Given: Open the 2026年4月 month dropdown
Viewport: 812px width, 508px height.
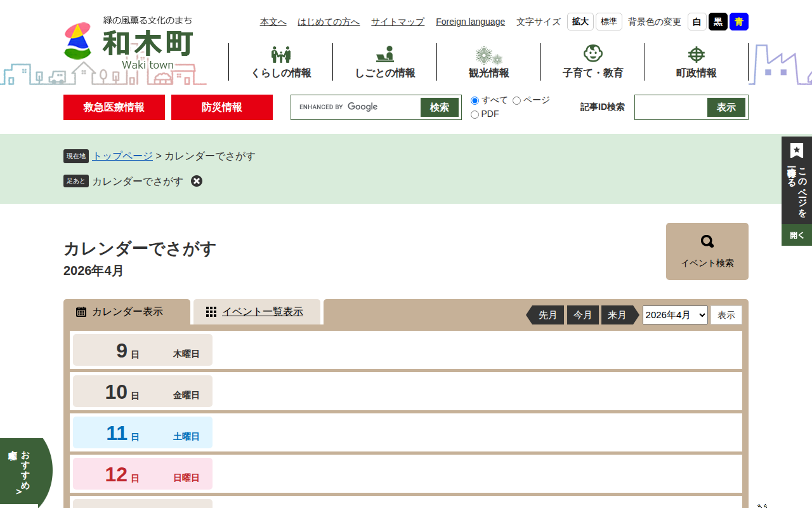Looking at the screenshot, I should click(674, 315).
